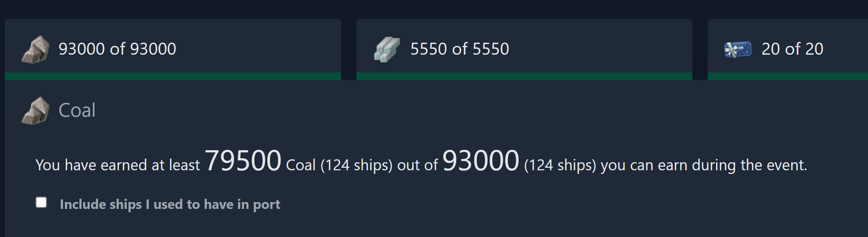Click the "Coal" section heading text

77,110
